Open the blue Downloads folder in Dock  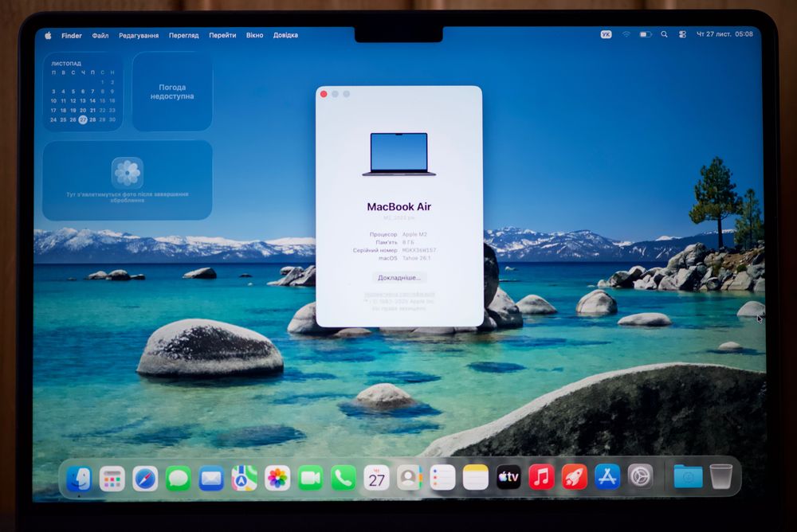[x=689, y=476]
